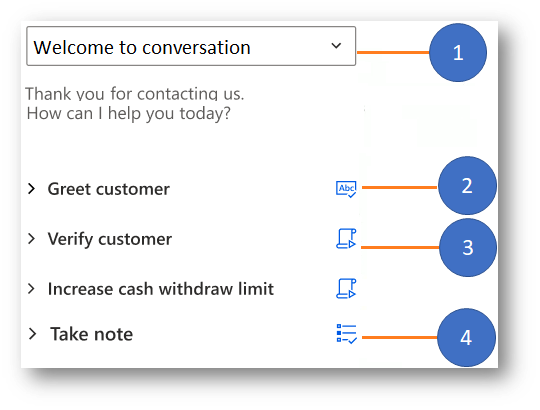Click the Abc text icon for Greet customer
The image size is (540, 410).
(x=346, y=189)
